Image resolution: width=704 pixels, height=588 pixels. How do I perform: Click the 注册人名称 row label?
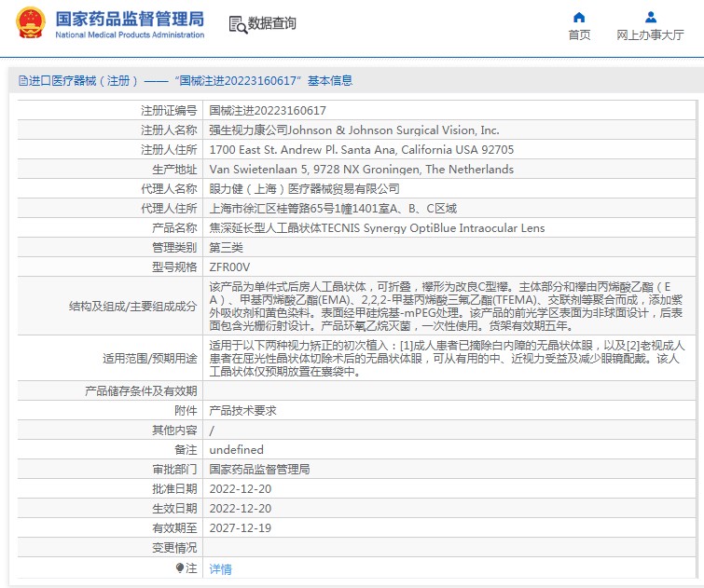(x=169, y=130)
